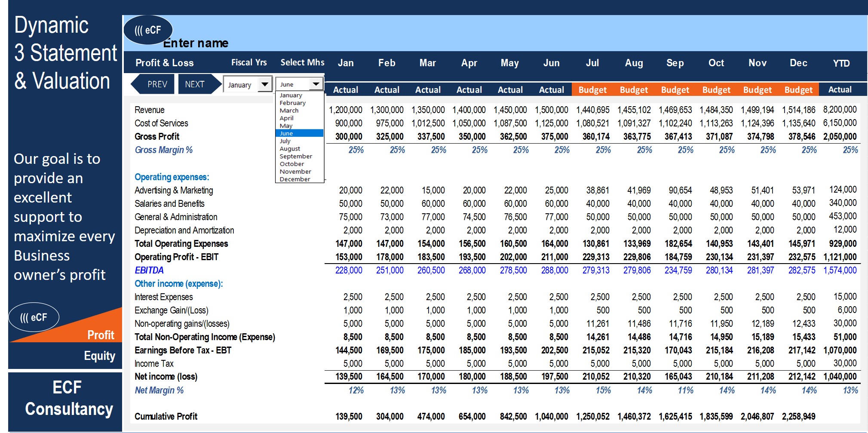
Task: Select the Jan column header
Action: point(346,63)
